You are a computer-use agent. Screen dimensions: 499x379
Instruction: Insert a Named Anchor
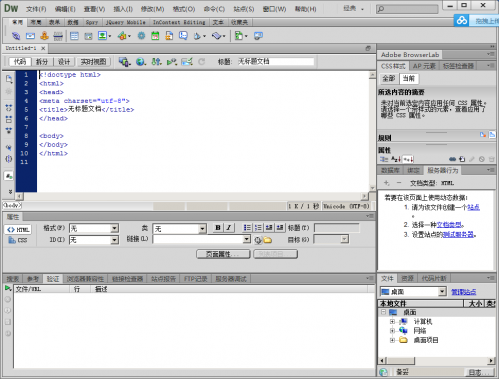point(44,36)
